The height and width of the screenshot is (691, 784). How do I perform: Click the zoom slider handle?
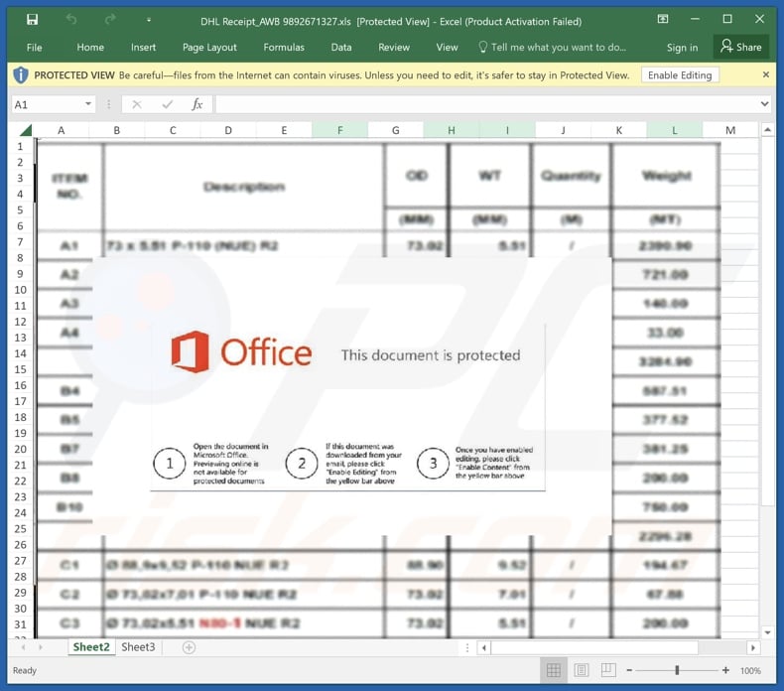[677, 670]
